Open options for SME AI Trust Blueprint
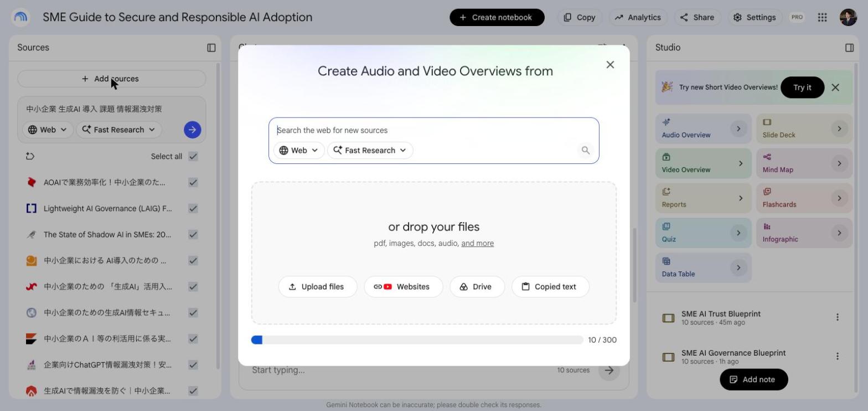 click(x=837, y=317)
